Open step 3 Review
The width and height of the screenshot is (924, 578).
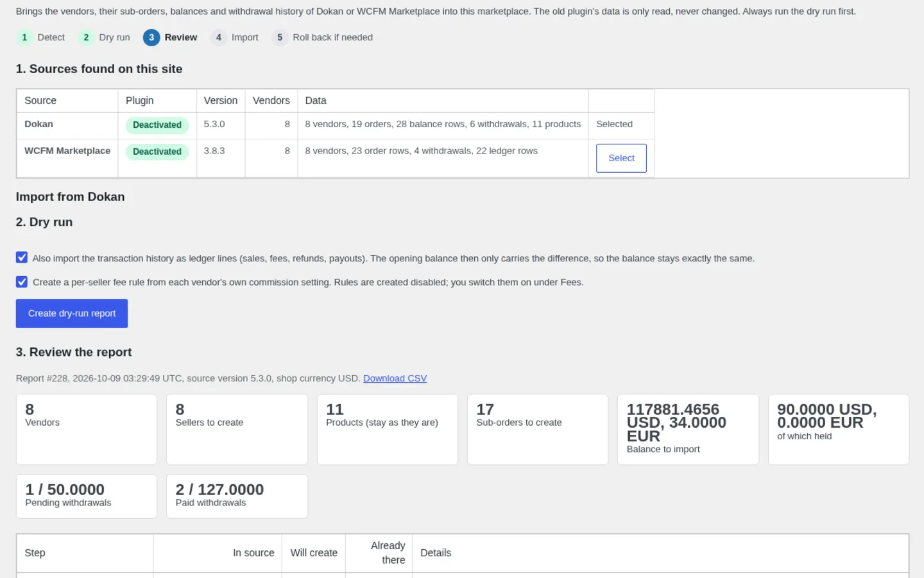pos(171,37)
